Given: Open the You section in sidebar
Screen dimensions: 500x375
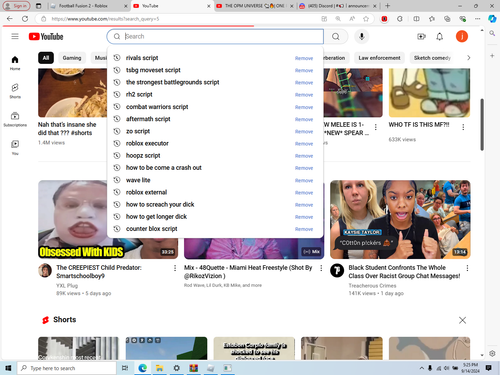Looking at the screenshot, I should [15, 148].
